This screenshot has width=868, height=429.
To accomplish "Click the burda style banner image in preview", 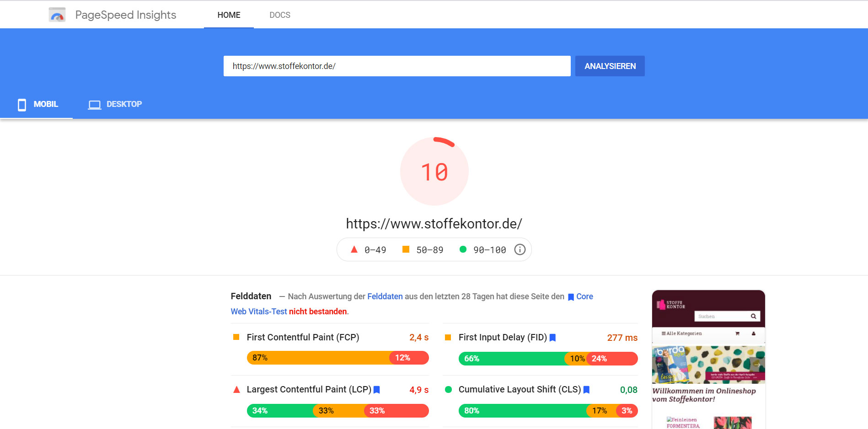I will point(708,365).
